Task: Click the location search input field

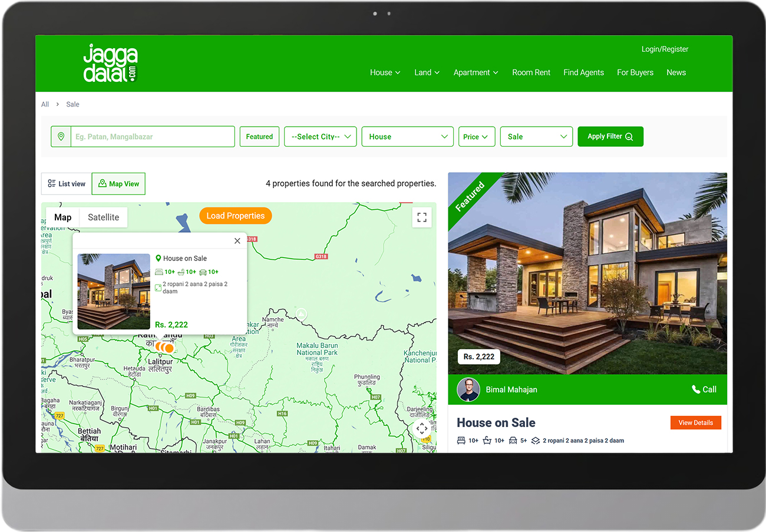Action: click(152, 137)
